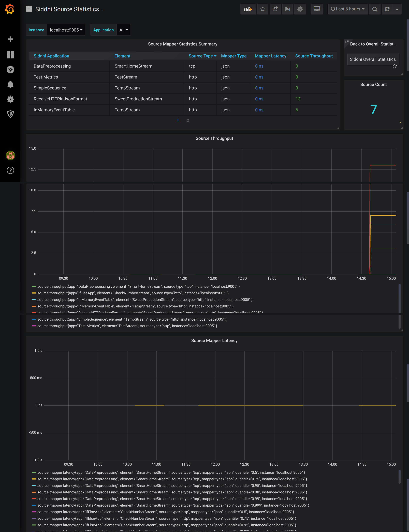Viewport: 409px width, 532px height.
Task: Toggle InMemoryEventTable TempStream throughput legend series
Action: pos(135,306)
